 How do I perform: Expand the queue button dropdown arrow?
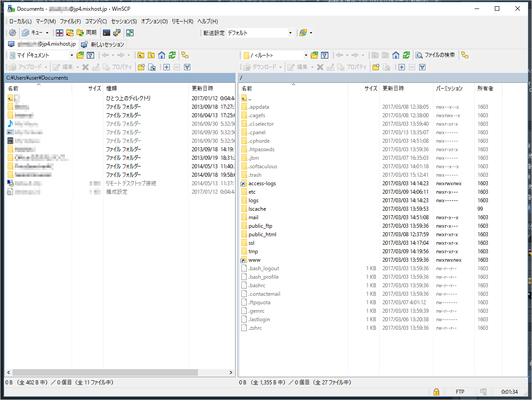click(47, 33)
